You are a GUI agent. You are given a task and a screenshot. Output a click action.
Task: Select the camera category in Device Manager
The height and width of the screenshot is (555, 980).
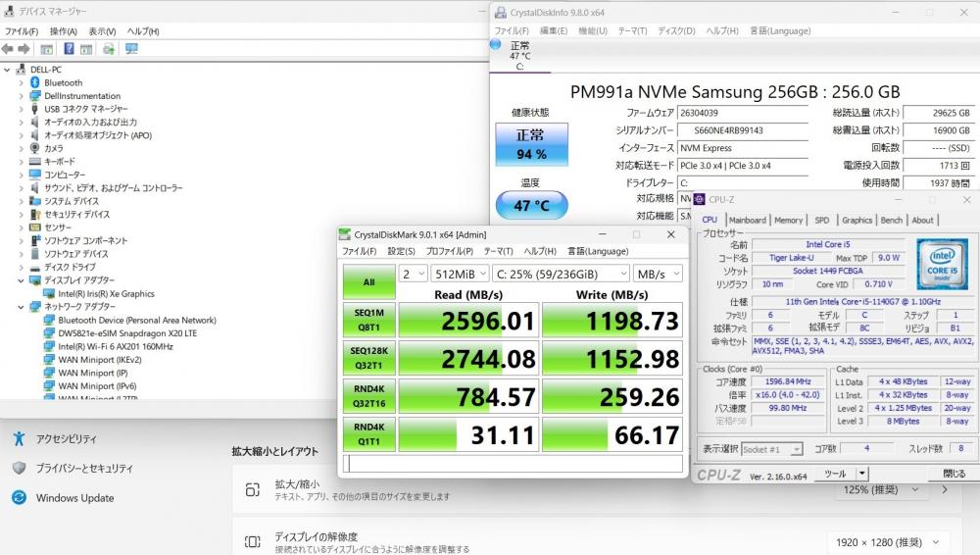pos(53,148)
